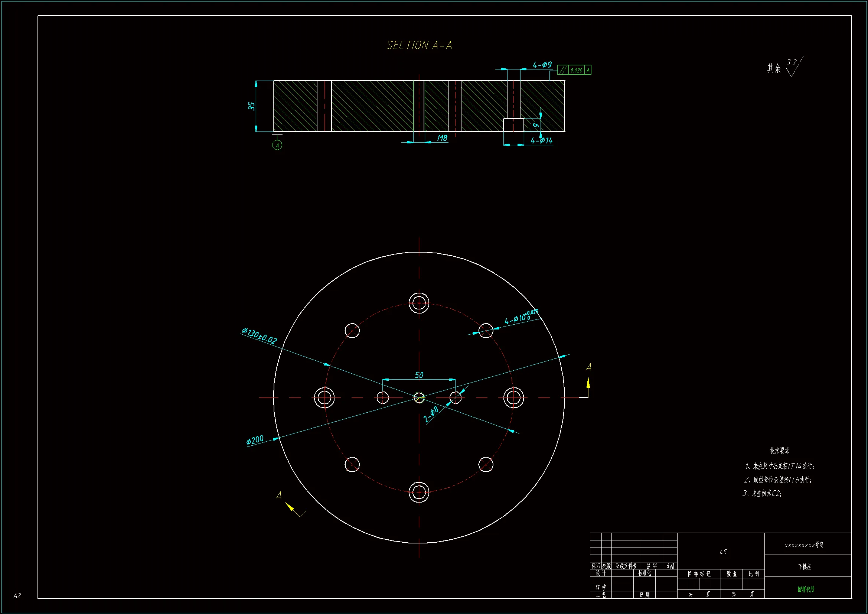Click the 35 height dimension
Screen dimensions: 868x614
tap(252, 106)
